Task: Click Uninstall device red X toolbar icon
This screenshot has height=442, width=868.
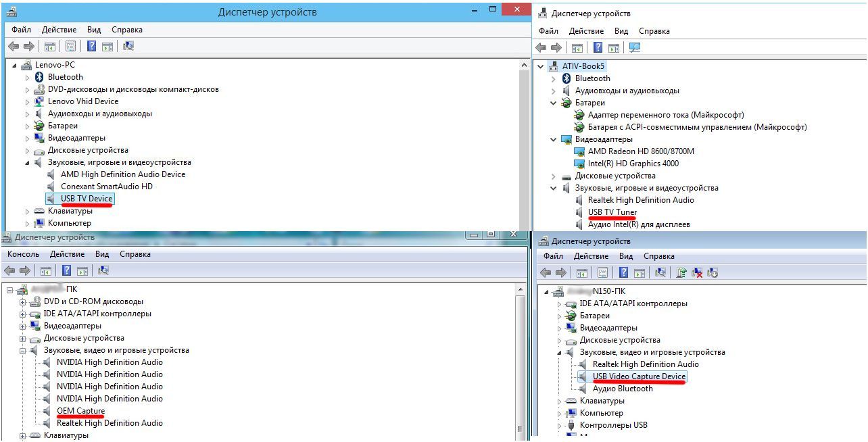Action: (697, 272)
